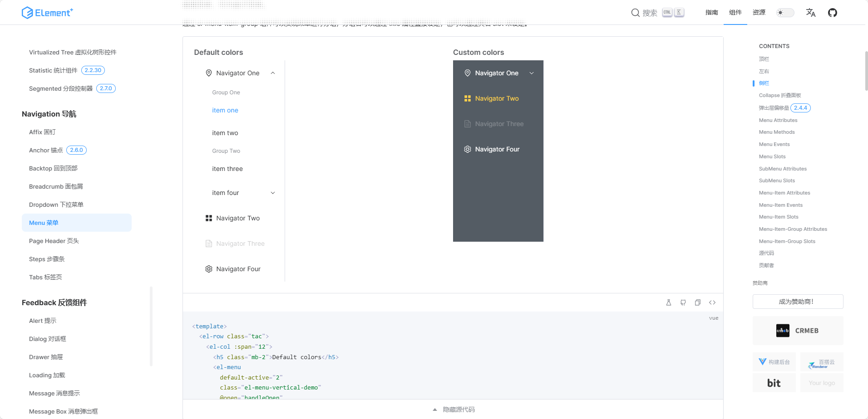Click the sidebar scrollbar thumb

coord(151,326)
